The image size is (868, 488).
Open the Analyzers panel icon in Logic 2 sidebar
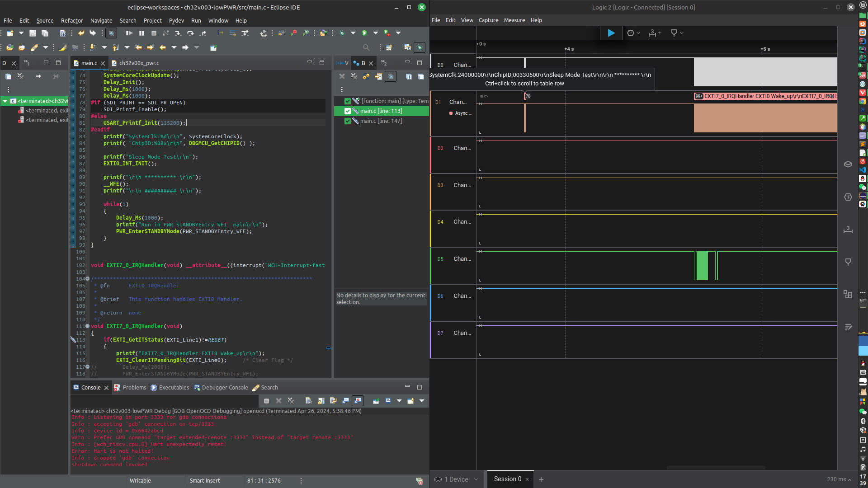pos(848,197)
